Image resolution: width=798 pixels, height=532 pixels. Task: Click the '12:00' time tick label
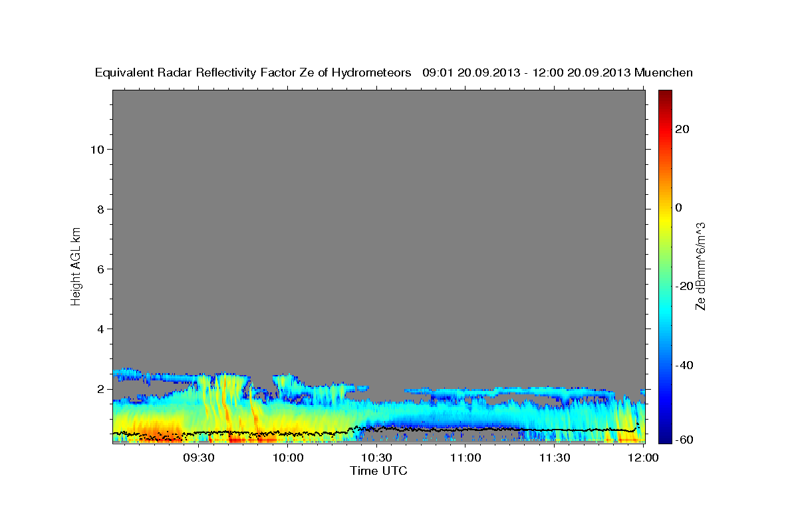point(642,458)
